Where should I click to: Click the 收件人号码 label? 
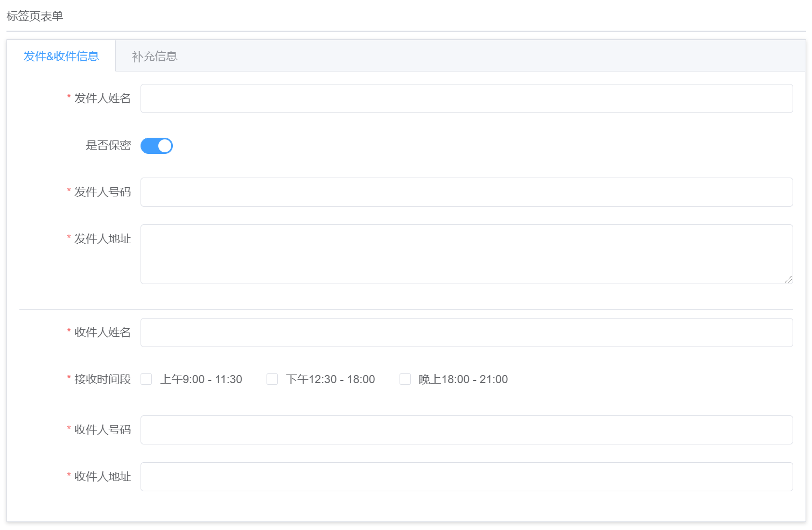(x=102, y=430)
